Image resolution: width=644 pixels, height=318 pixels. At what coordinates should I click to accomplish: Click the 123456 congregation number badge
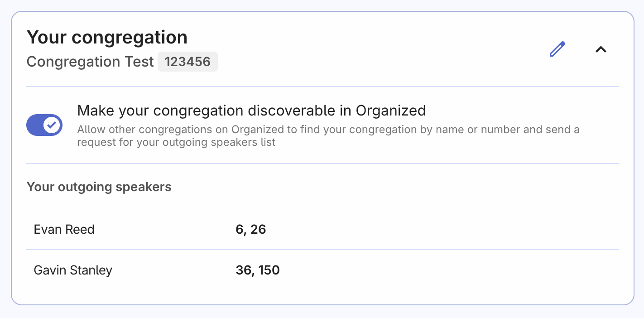[x=187, y=61]
